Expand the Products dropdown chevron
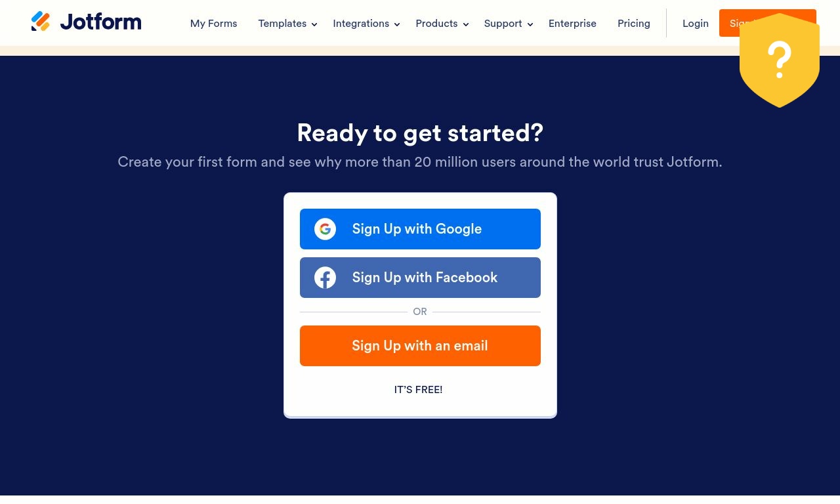Viewport: 840px width, 504px height. click(466, 24)
